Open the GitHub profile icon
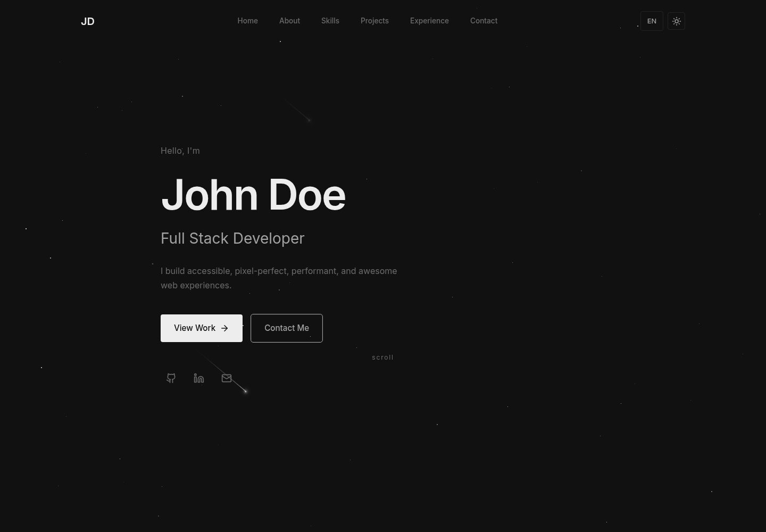Viewport: 766px width, 532px height. tap(171, 378)
